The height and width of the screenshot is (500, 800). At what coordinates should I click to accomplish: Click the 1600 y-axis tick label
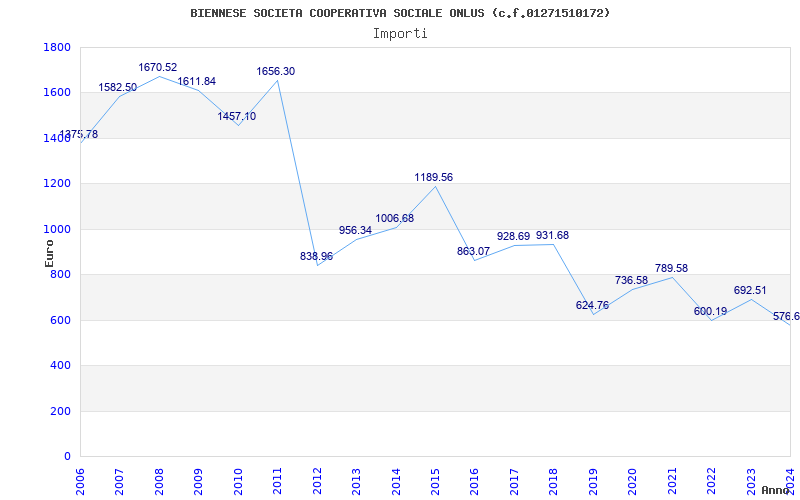[x=57, y=93]
